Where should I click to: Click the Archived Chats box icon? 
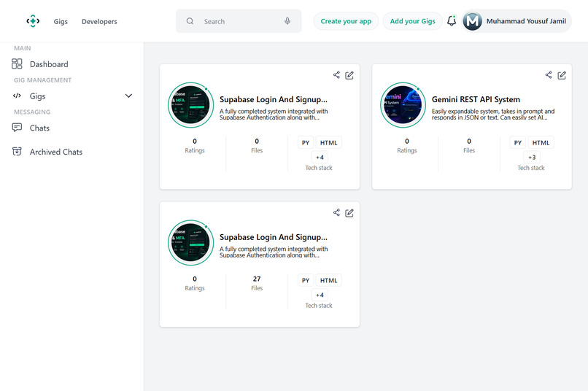pos(17,152)
